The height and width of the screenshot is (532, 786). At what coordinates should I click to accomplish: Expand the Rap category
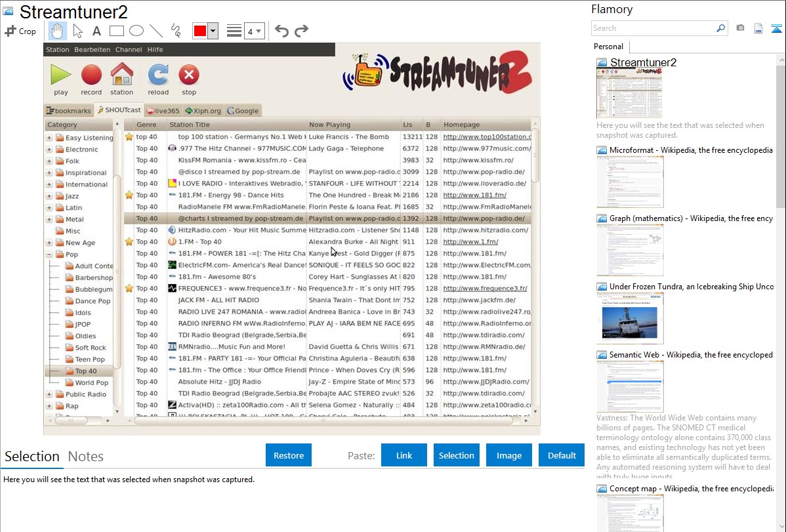point(49,406)
